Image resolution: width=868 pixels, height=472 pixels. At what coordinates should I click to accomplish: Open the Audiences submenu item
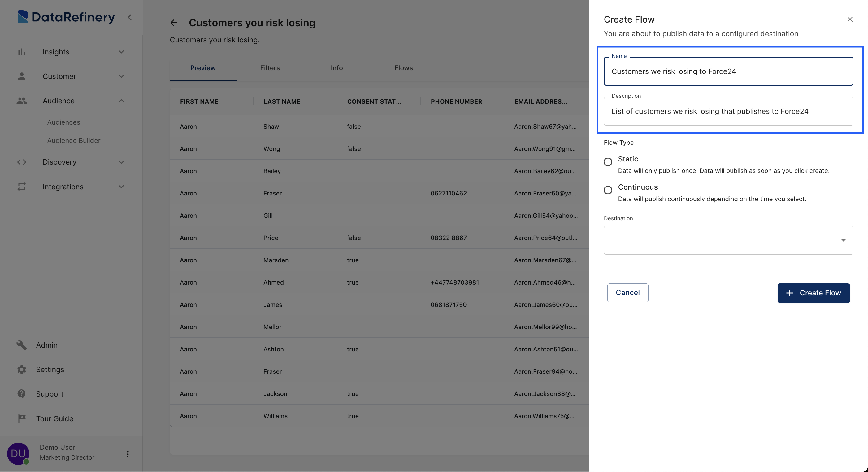coord(64,122)
